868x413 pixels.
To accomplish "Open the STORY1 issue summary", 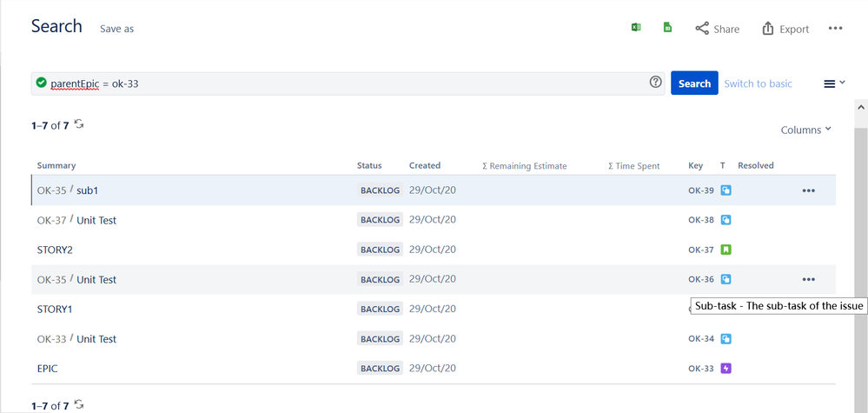I will pyautogui.click(x=55, y=309).
